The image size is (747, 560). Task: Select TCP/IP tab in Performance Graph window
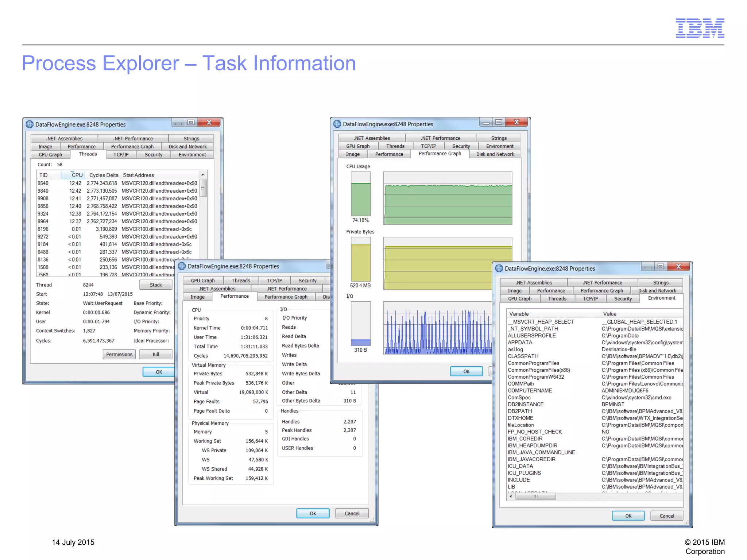coord(429,146)
